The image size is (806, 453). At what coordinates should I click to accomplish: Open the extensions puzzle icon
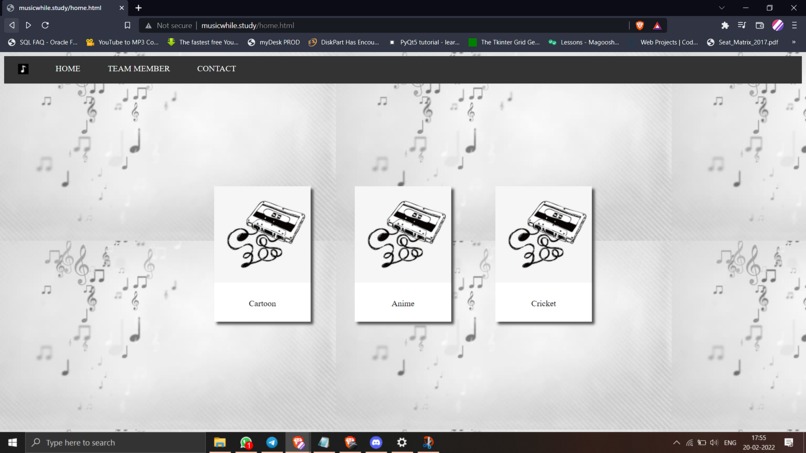coord(725,25)
